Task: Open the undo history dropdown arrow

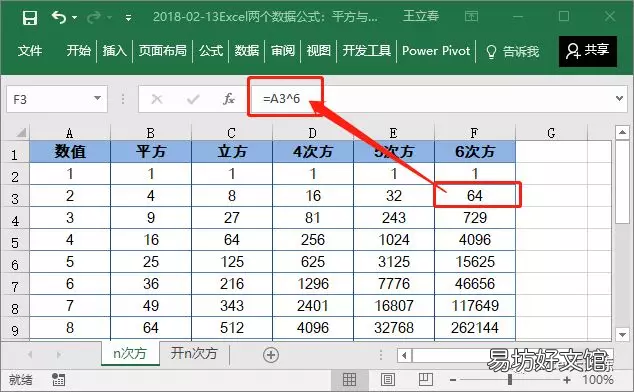Action: pos(74,17)
